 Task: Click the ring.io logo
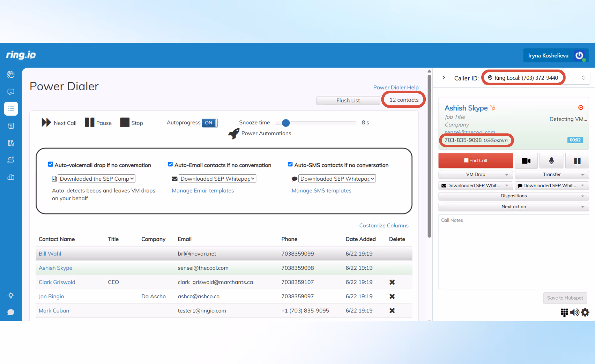click(x=21, y=55)
